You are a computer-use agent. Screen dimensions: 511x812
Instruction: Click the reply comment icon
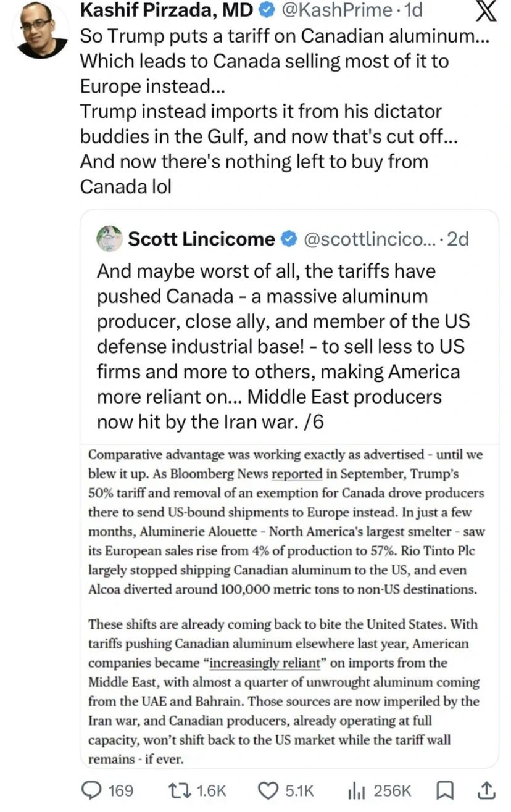click(92, 790)
